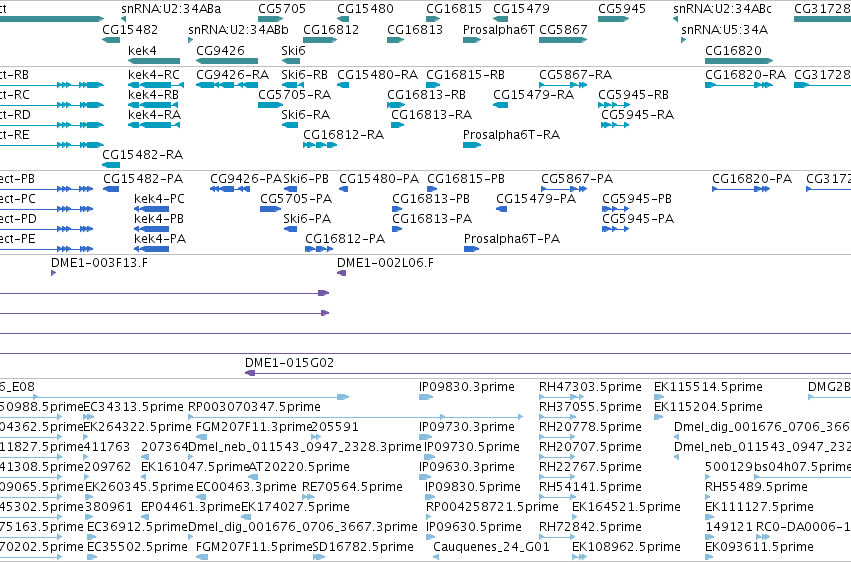Select transcript CG16812-RA
This screenshot has height=562, width=851.
(x=344, y=135)
